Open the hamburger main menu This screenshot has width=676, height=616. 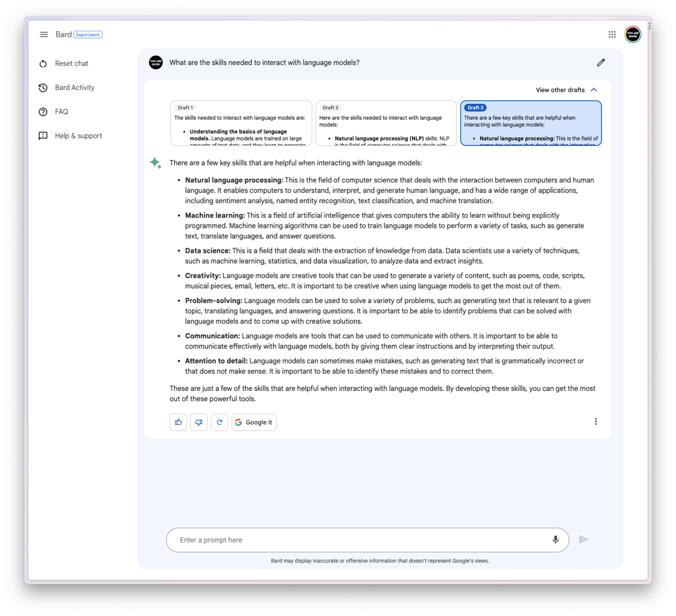tap(44, 34)
